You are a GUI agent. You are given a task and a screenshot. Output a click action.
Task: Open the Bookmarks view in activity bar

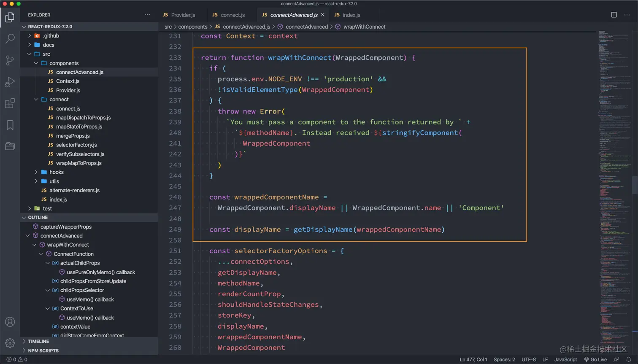[x=10, y=125]
